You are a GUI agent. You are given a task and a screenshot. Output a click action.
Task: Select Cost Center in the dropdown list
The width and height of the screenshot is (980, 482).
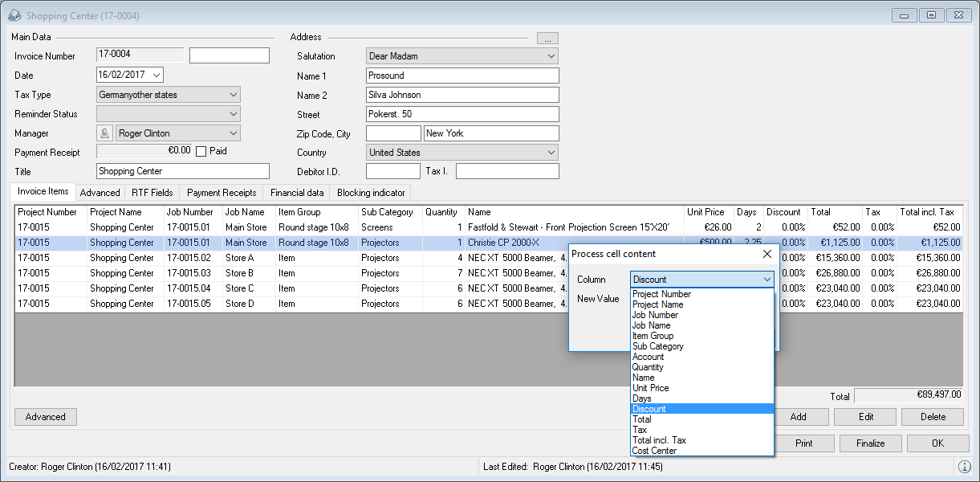tap(654, 451)
